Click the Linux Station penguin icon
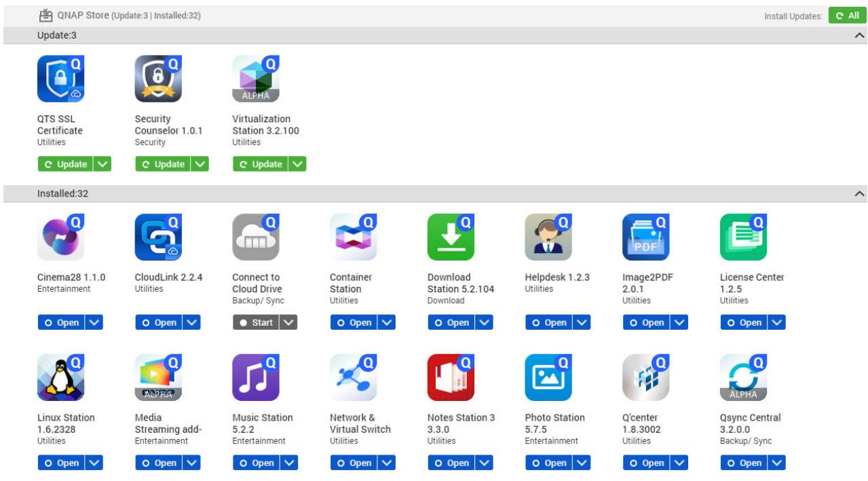Image resolution: width=868 pixels, height=481 pixels. point(60,377)
